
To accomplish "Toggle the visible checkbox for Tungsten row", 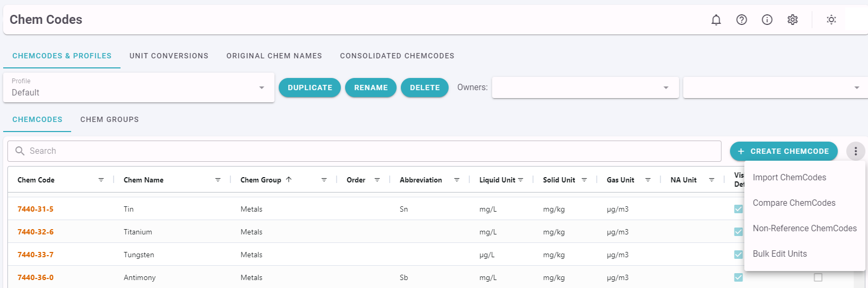I will [738, 255].
